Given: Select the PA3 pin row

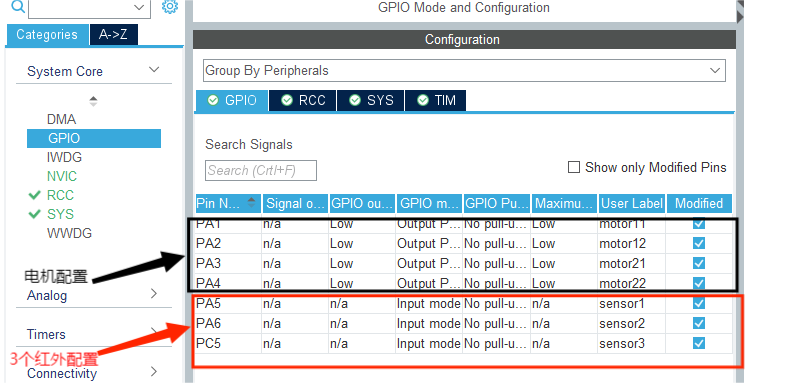Looking at the screenshot, I should [x=463, y=263].
